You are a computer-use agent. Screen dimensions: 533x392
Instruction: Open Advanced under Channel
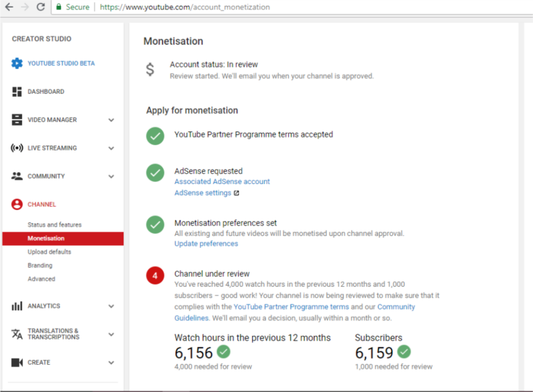(41, 279)
